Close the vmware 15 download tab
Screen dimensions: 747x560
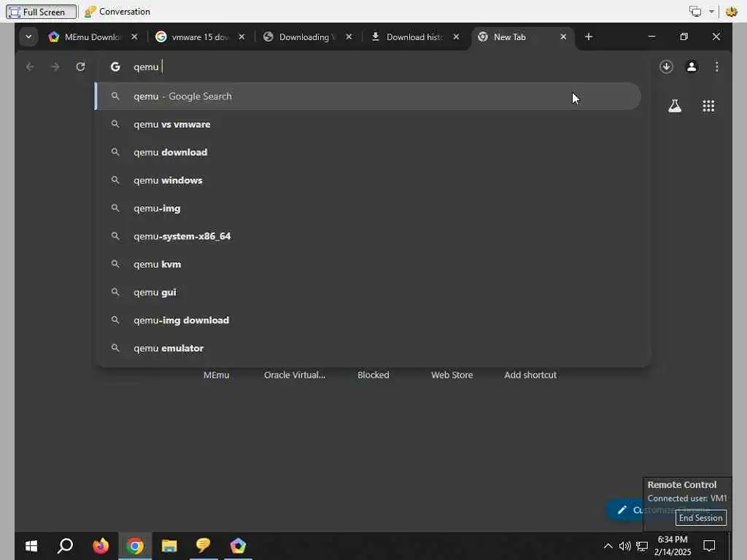point(241,36)
